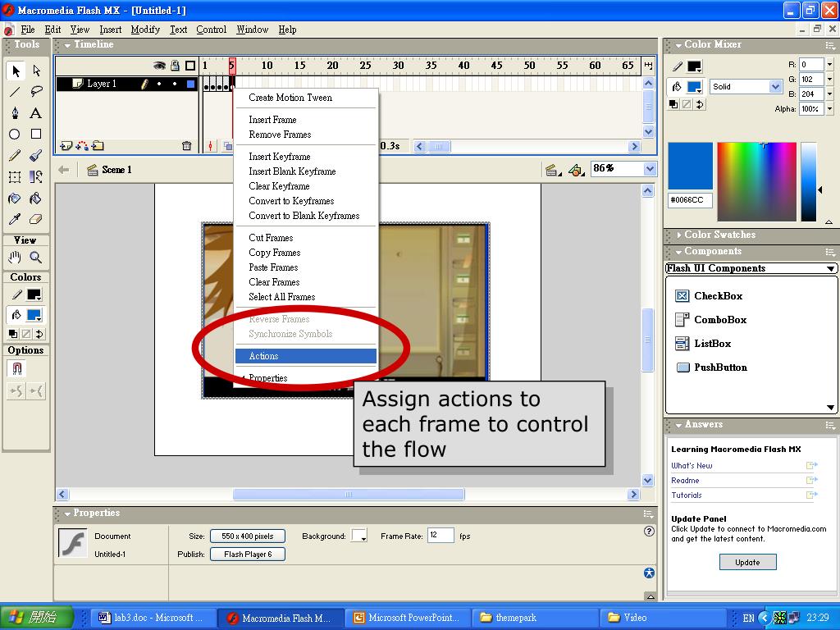Switch to lab3.doc in taskbar
Viewport: 840px width, 630px height.
pos(152,618)
